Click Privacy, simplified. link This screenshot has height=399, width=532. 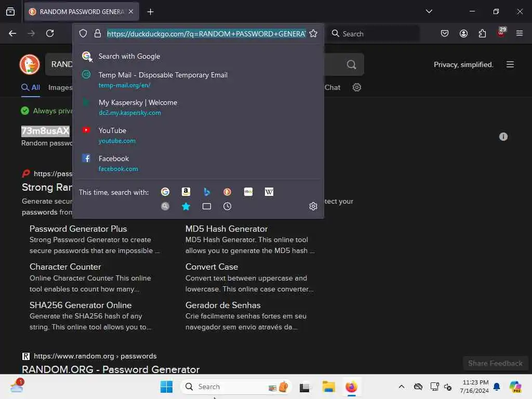click(463, 64)
